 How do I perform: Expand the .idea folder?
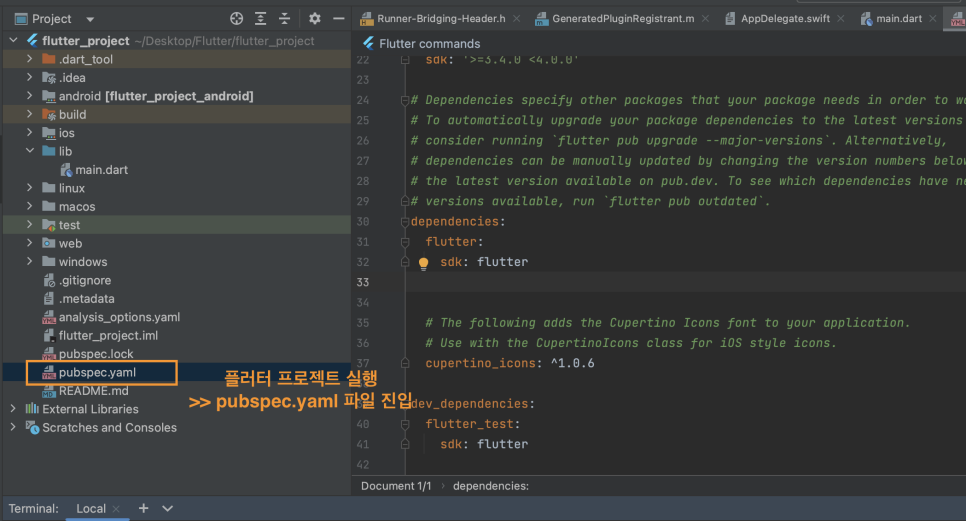point(30,78)
